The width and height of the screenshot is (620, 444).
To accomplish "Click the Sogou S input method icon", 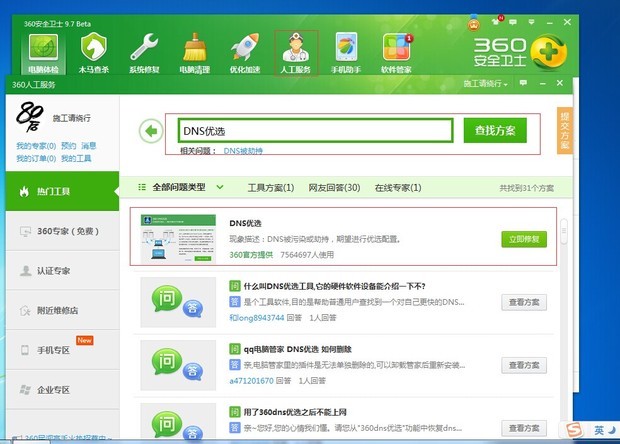I will 574,430.
